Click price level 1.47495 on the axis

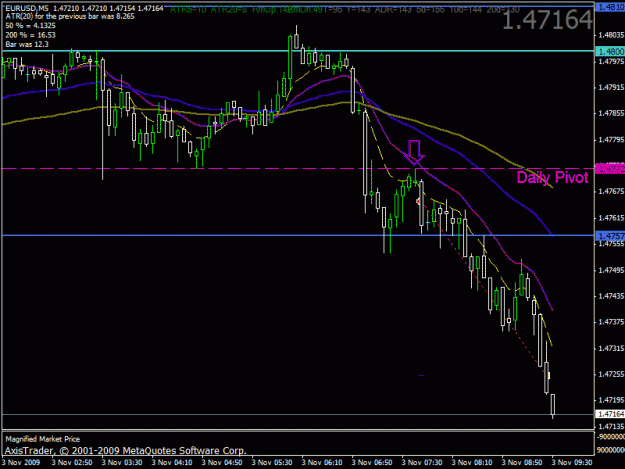click(611, 270)
